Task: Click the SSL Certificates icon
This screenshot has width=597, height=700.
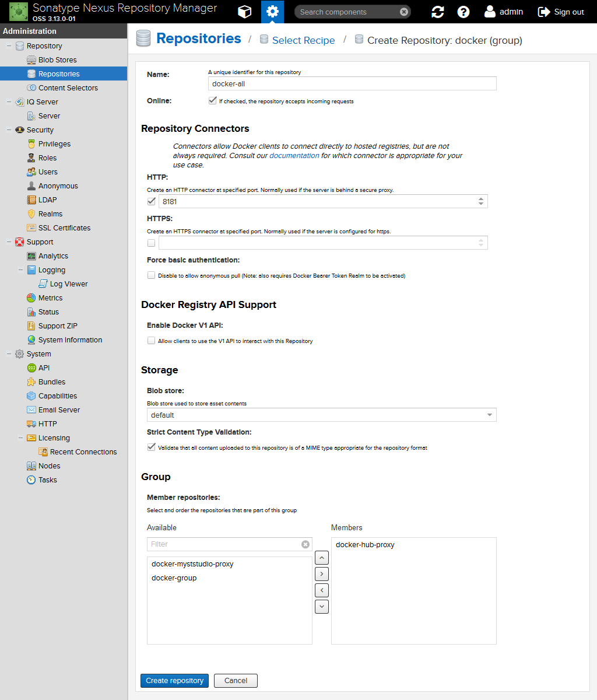Action: point(31,228)
